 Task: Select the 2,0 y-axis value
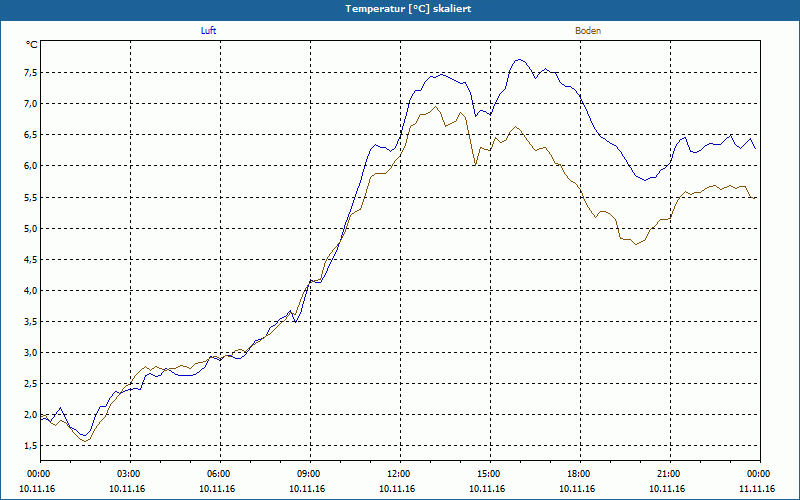(31, 415)
